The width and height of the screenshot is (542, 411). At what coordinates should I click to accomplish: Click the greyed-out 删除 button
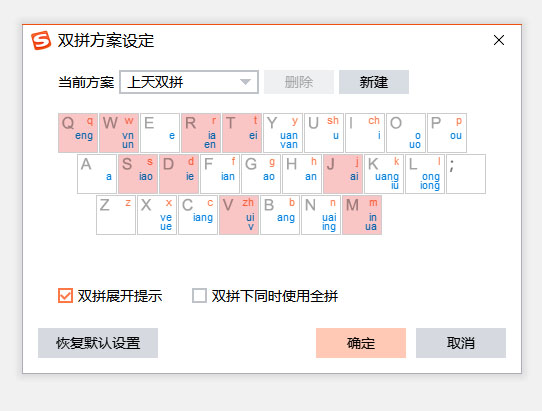299,82
